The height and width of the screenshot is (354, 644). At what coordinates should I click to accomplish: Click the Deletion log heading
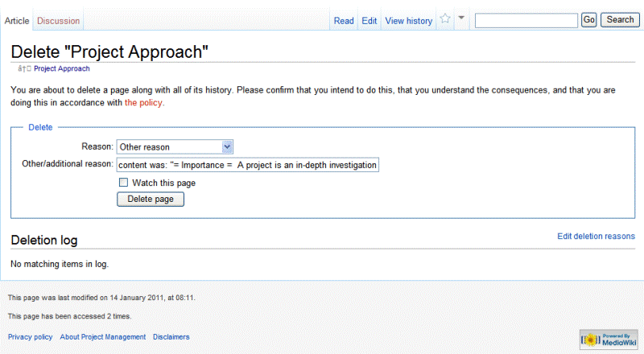(44, 240)
